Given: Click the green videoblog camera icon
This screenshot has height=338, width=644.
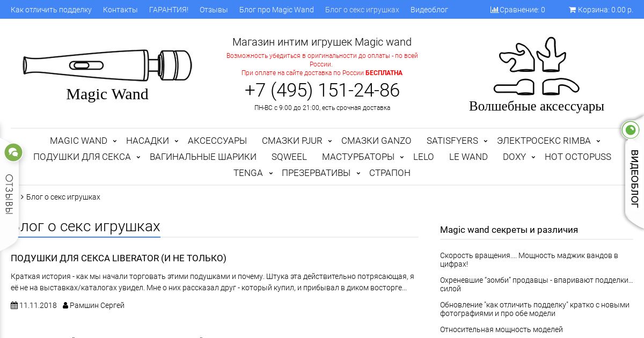Looking at the screenshot, I should (x=631, y=130).
